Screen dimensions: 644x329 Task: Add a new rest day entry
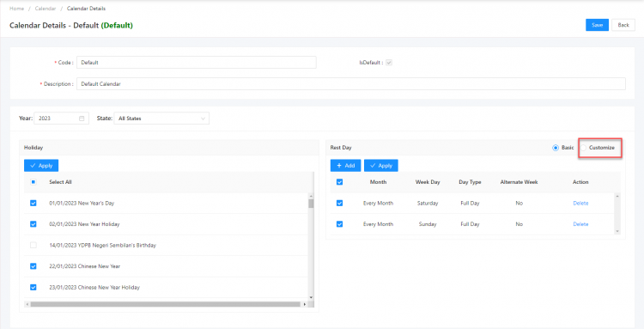pyautogui.click(x=345, y=166)
